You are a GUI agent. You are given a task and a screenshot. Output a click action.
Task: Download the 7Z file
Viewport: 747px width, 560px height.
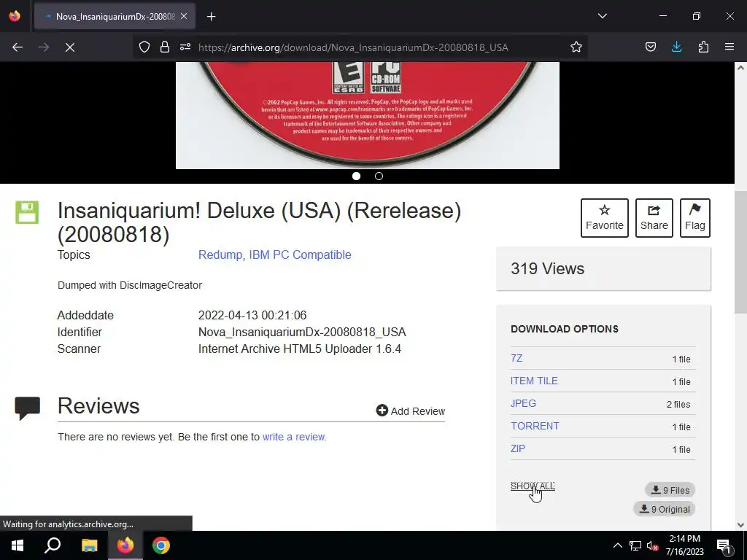coord(516,358)
